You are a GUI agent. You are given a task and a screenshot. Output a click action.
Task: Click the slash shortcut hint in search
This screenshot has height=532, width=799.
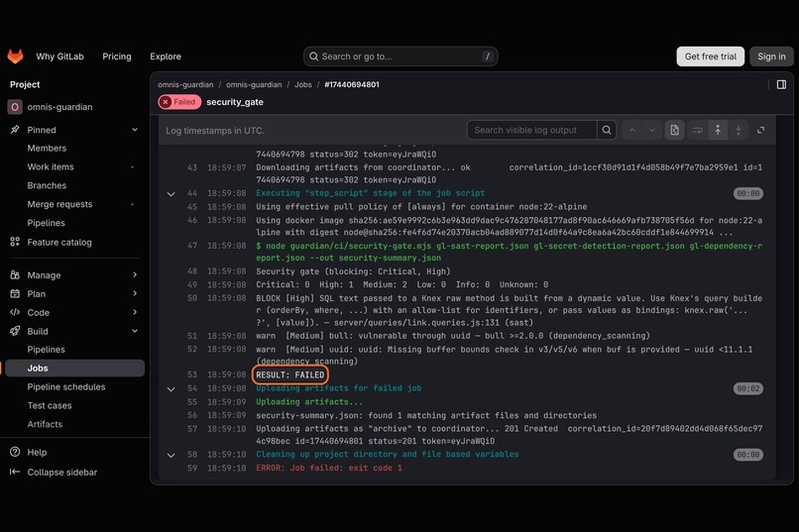(487, 56)
